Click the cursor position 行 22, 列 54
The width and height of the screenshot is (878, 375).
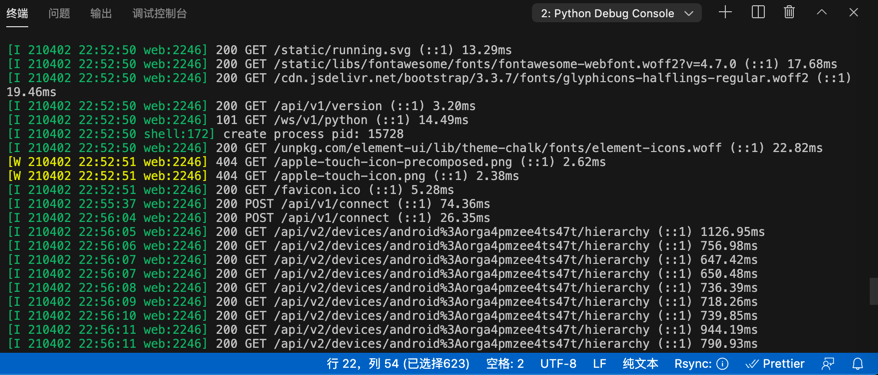pyautogui.click(x=398, y=364)
